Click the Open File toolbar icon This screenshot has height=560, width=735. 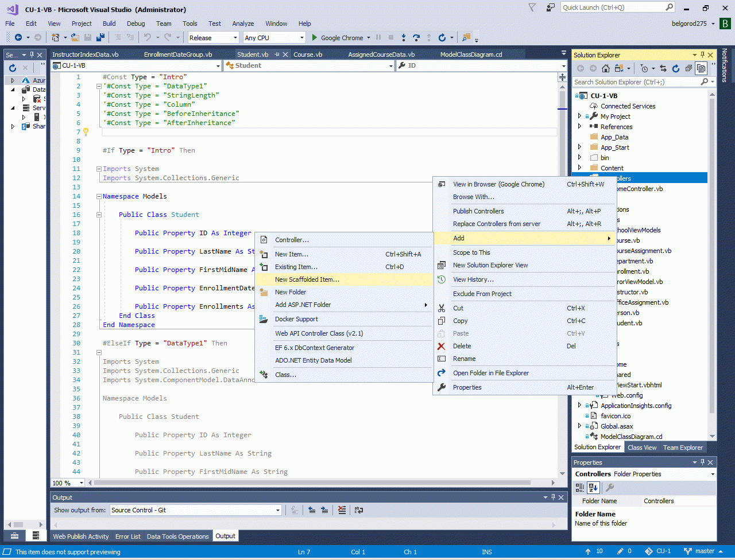tap(75, 37)
